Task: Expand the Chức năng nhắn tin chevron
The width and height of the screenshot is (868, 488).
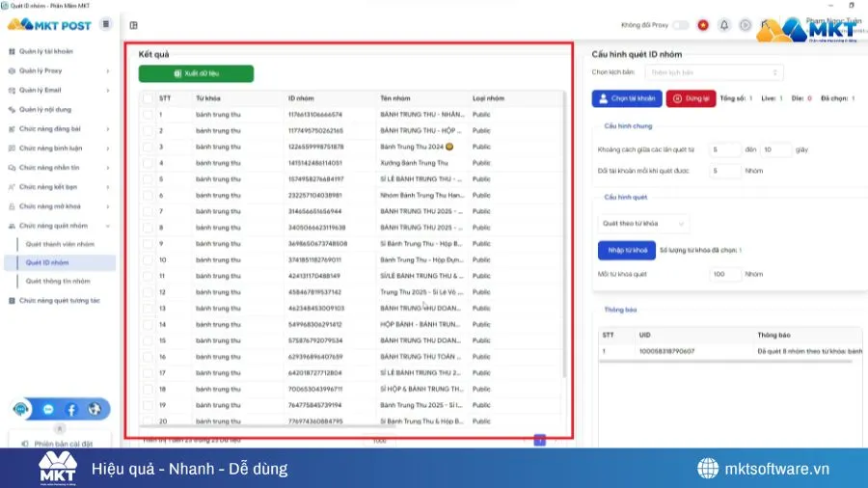Action: 108,168
